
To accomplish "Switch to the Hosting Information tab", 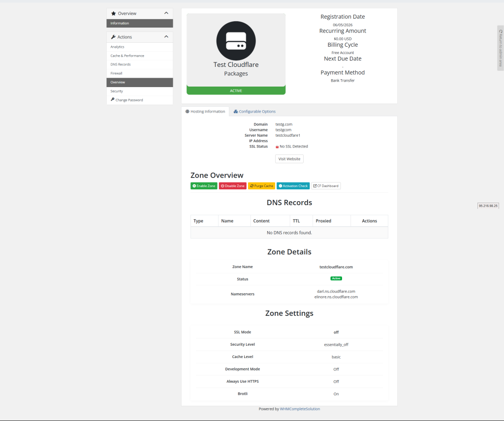I will pos(205,112).
